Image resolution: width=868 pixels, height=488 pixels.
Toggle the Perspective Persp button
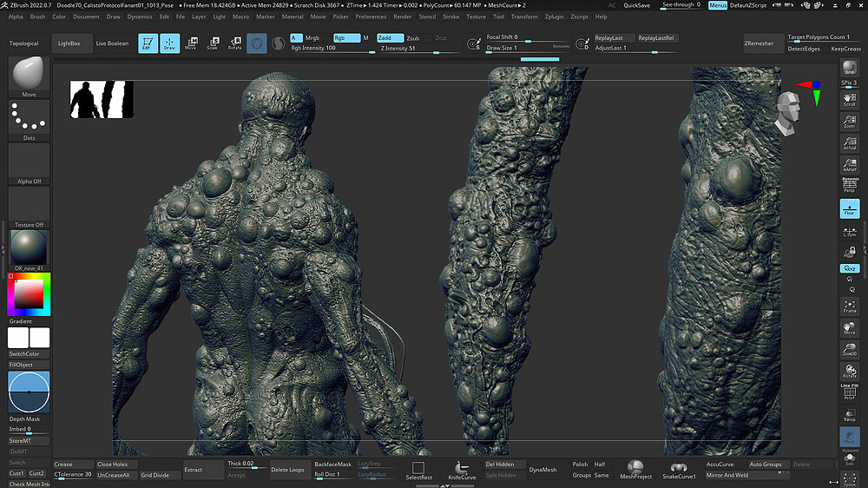(x=850, y=186)
